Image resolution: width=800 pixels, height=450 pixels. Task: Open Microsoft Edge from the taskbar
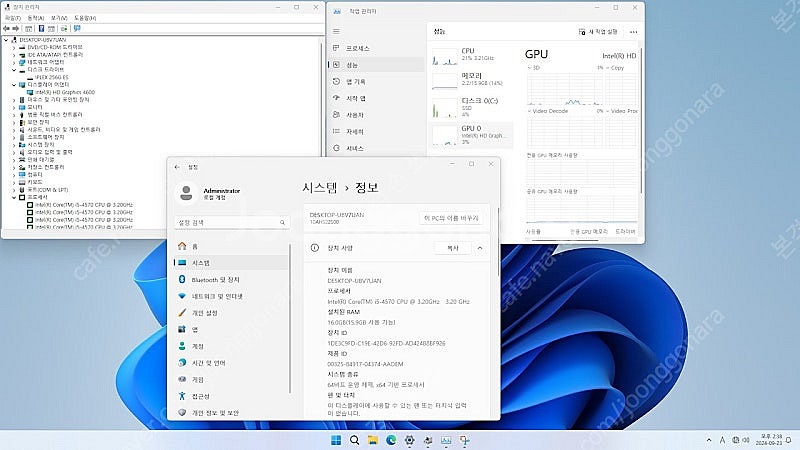(391, 440)
